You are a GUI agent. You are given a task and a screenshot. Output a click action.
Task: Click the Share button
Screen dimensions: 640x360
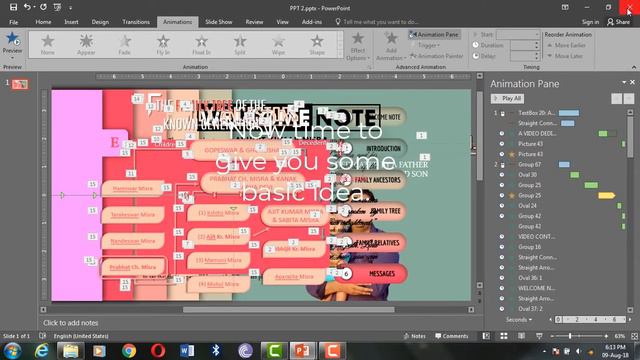618,22
